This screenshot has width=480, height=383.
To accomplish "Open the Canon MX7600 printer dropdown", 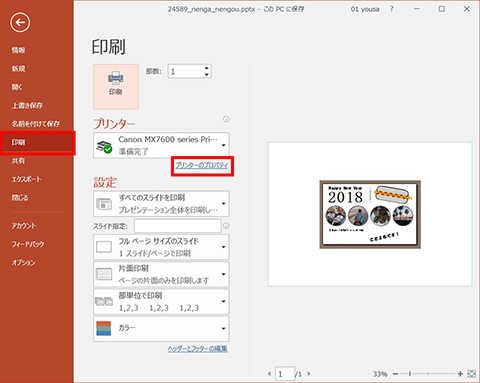I will [x=161, y=145].
